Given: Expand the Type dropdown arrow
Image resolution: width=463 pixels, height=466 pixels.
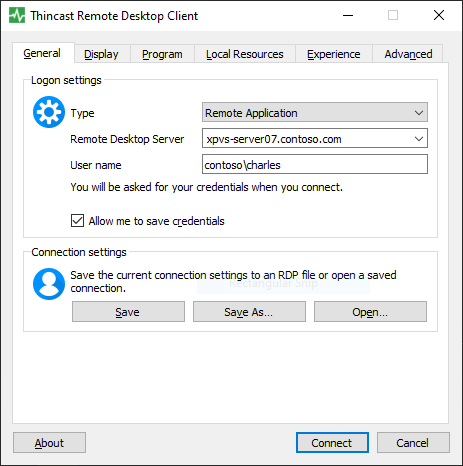Looking at the screenshot, I should [x=419, y=113].
